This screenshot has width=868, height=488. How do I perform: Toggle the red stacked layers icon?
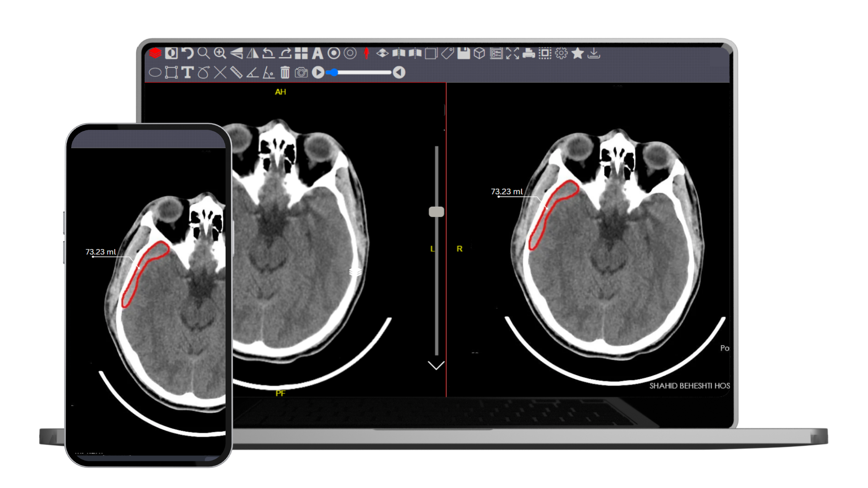click(x=155, y=53)
